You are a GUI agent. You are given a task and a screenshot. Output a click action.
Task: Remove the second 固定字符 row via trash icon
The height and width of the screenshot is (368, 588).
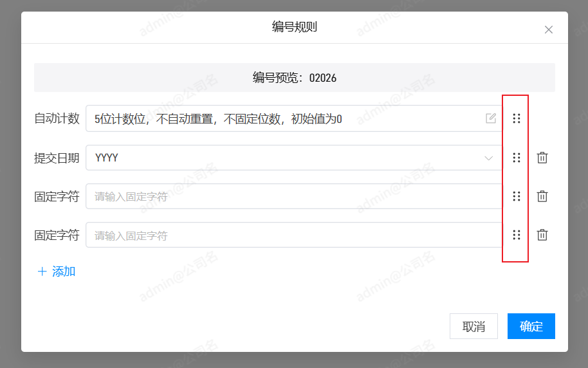542,235
